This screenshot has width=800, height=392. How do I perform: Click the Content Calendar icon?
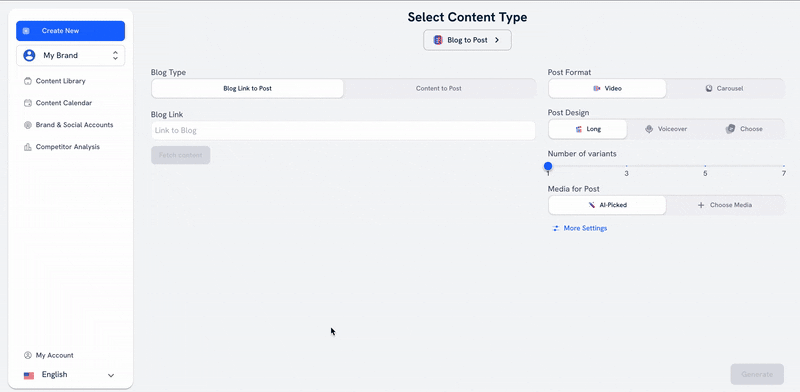click(x=28, y=103)
